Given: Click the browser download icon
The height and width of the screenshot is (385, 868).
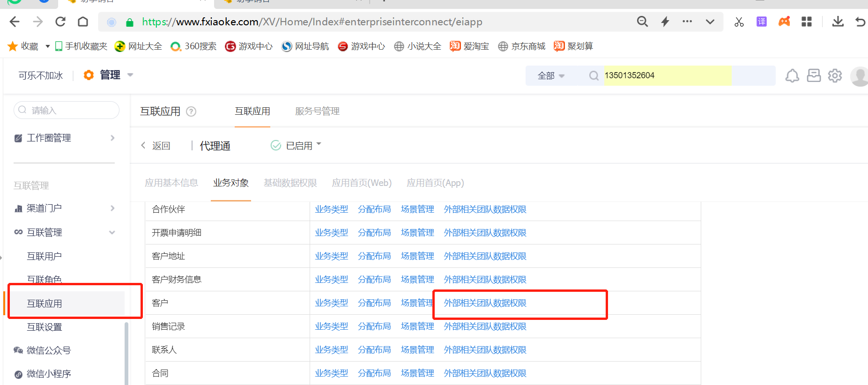Looking at the screenshot, I should (x=838, y=22).
